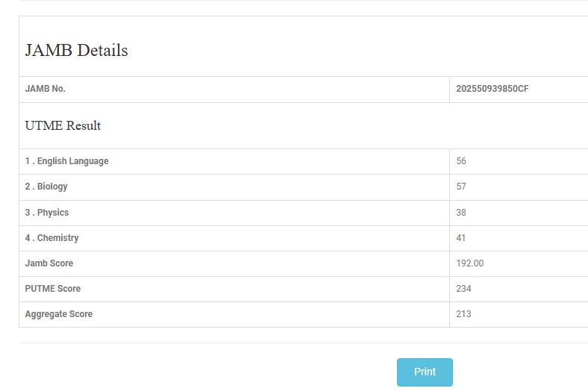Click the Chemistry score 41
Image resolution: width=588 pixels, height=391 pixels.
pyautogui.click(x=461, y=238)
